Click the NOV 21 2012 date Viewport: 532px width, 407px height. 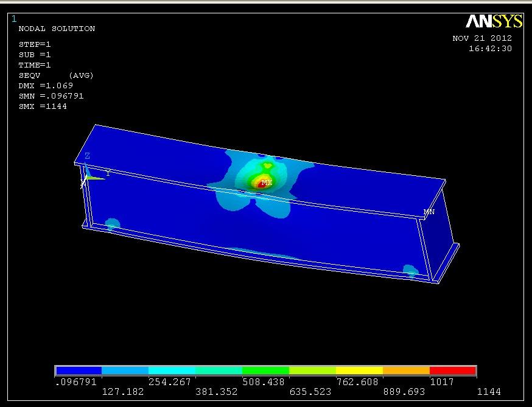pos(482,38)
